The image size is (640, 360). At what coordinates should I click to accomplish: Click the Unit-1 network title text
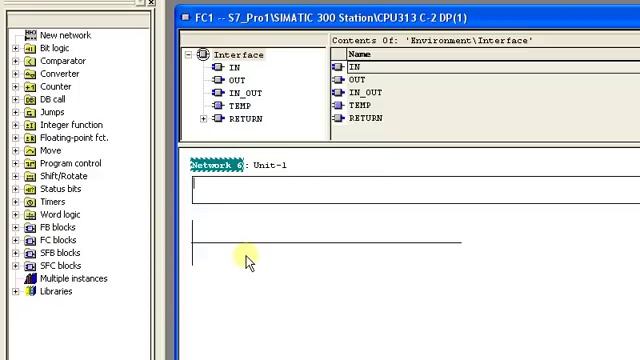(x=270, y=165)
